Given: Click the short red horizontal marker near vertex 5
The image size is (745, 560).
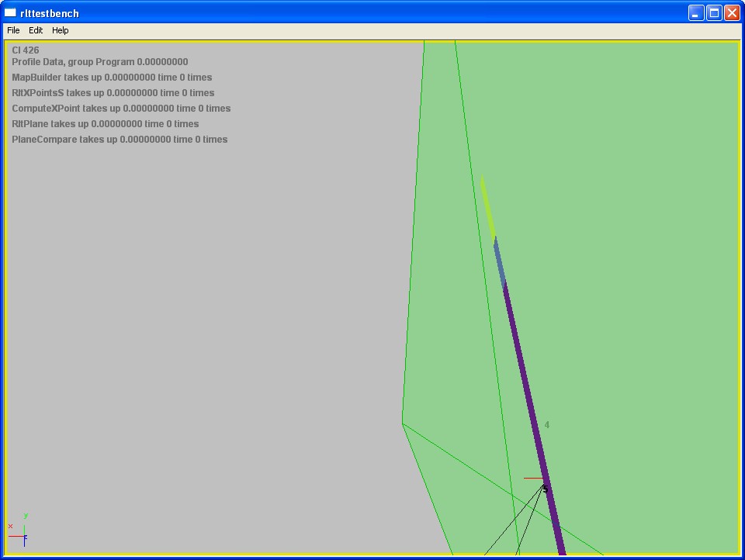Looking at the screenshot, I should pos(532,479).
